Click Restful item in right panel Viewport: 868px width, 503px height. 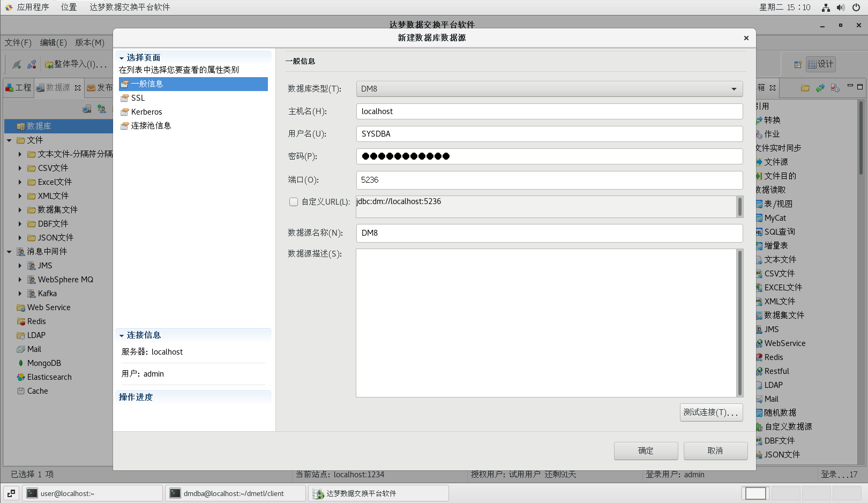click(776, 371)
